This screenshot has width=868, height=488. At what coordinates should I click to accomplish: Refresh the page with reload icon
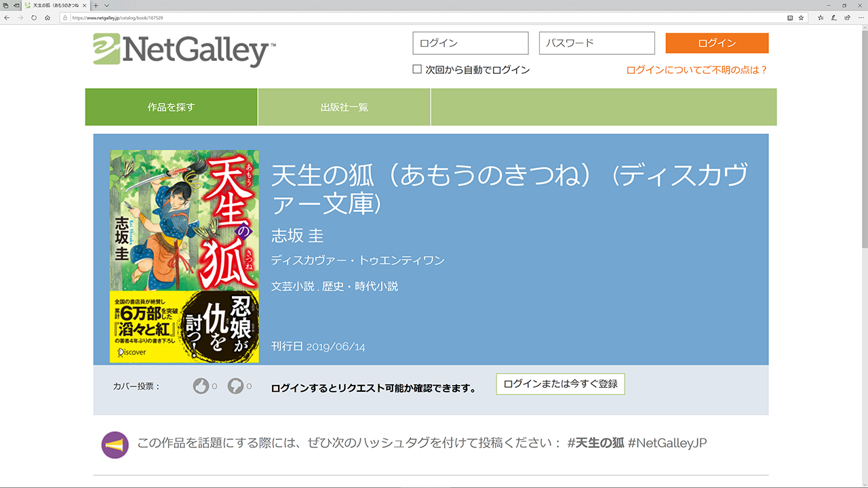pyautogui.click(x=34, y=18)
